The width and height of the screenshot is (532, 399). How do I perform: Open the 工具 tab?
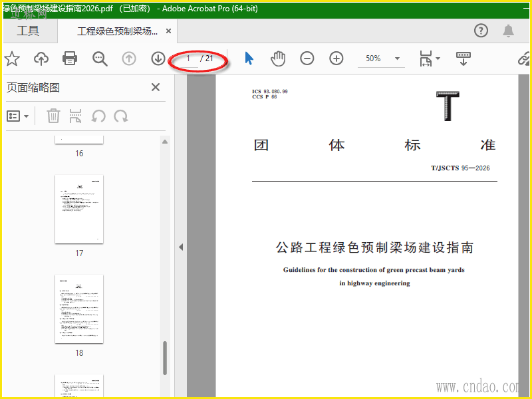(28, 31)
